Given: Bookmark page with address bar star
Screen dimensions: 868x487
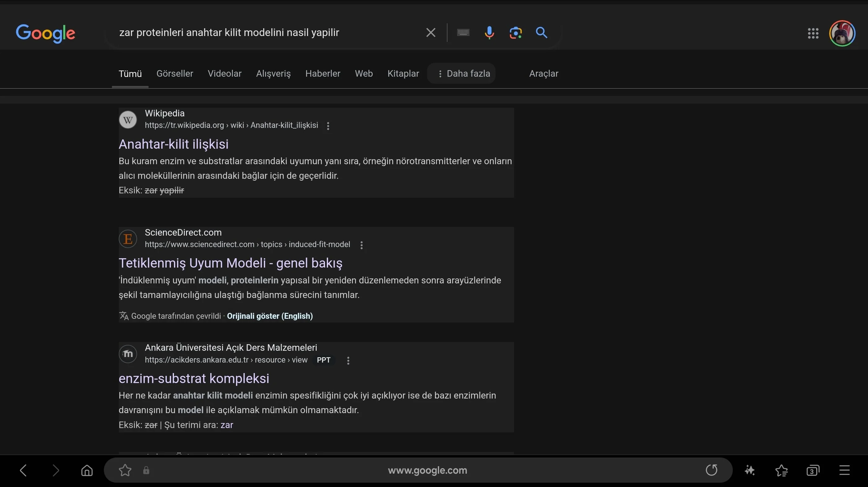Looking at the screenshot, I should tap(125, 470).
